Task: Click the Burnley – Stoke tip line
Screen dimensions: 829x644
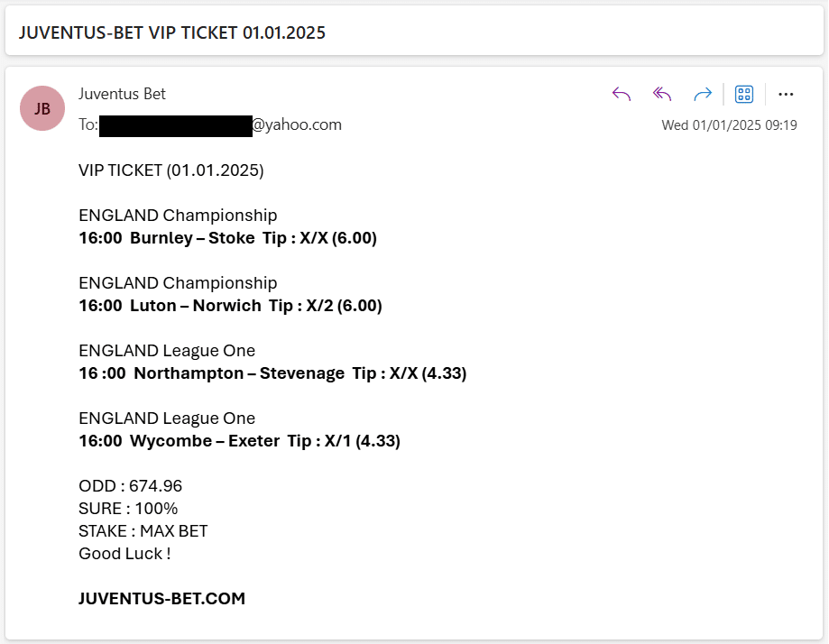Action: tap(228, 238)
